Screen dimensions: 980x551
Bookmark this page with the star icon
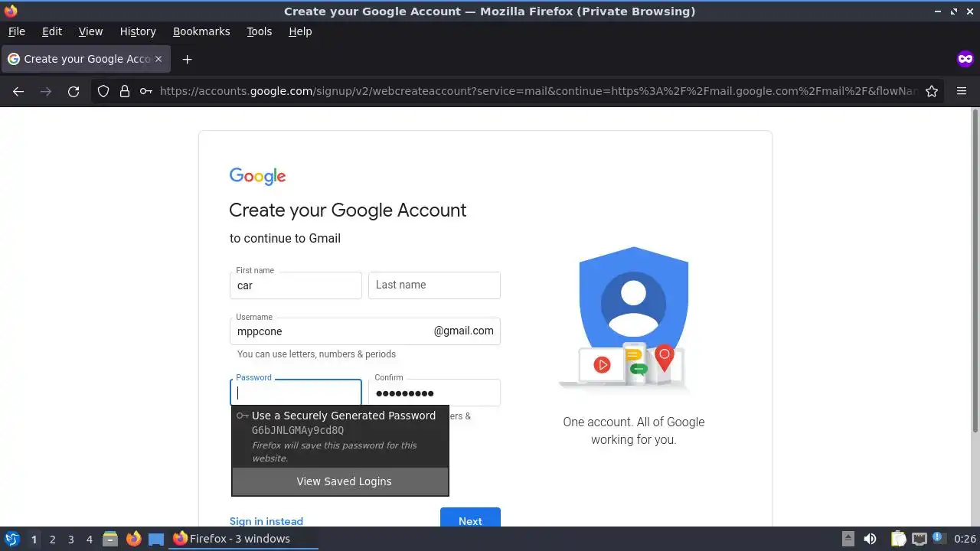point(932,91)
